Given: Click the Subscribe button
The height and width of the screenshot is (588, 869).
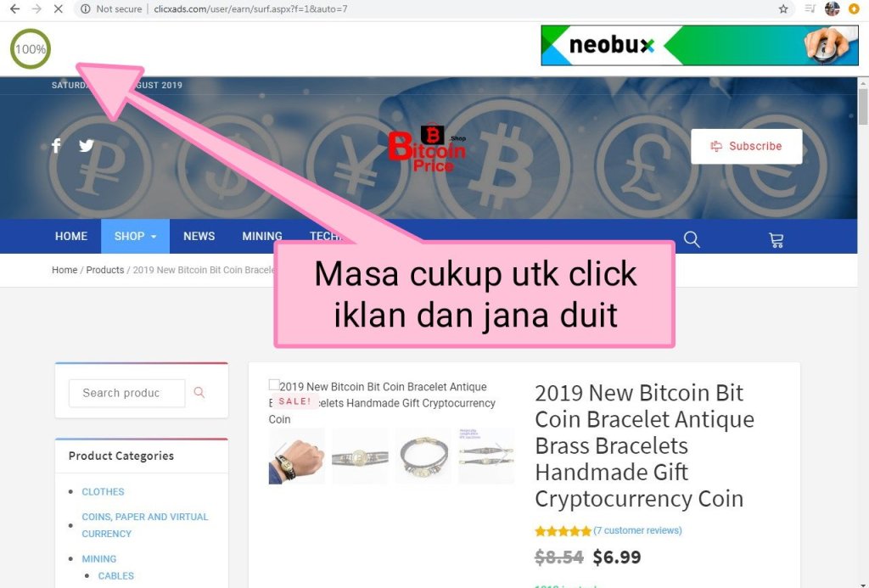Looking at the screenshot, I should 746,146.
